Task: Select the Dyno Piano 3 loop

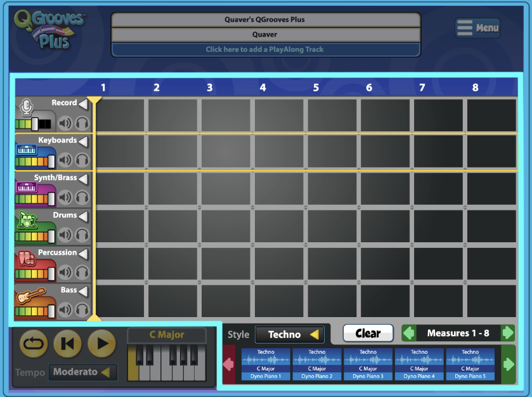Action: (x=368, y=364)
